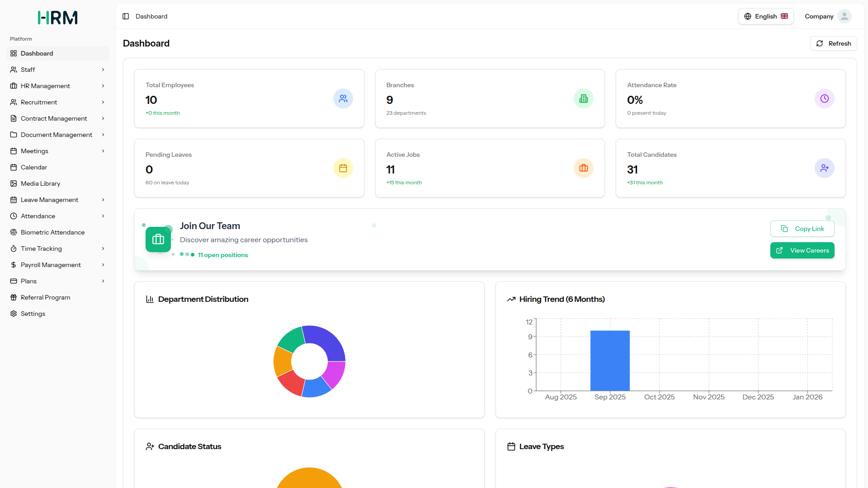
Task: Click the blue Sep 2025 bar in the Hiring Trend chart
Action: point(610,361)
